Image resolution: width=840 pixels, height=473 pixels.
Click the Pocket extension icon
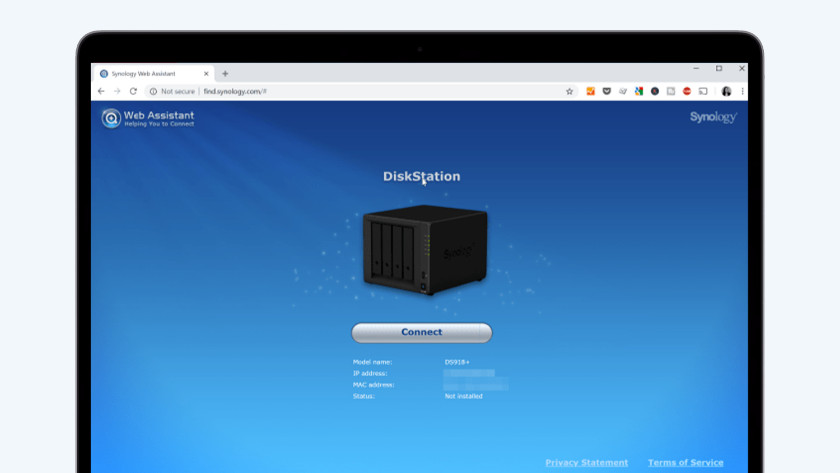(606, 91)
